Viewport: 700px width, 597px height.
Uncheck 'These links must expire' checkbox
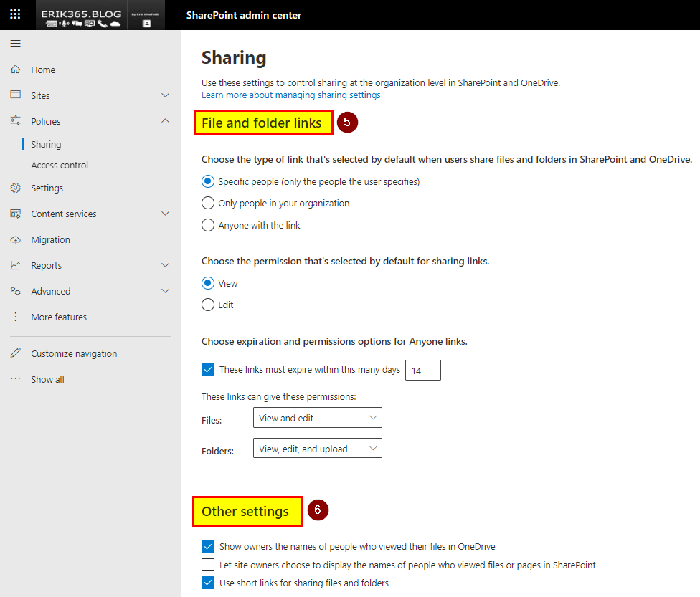point(208,370)
